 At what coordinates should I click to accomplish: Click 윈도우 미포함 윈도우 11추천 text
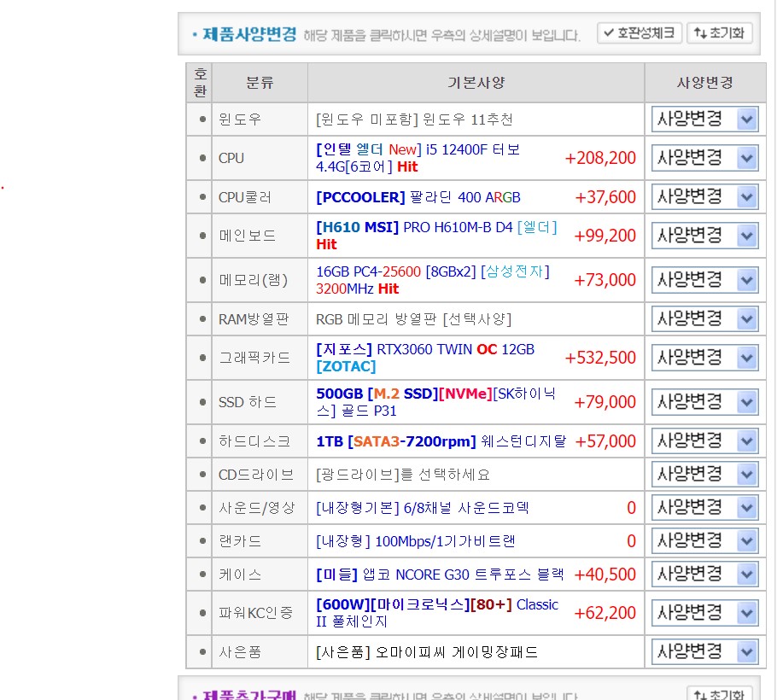tap(414, 120)
